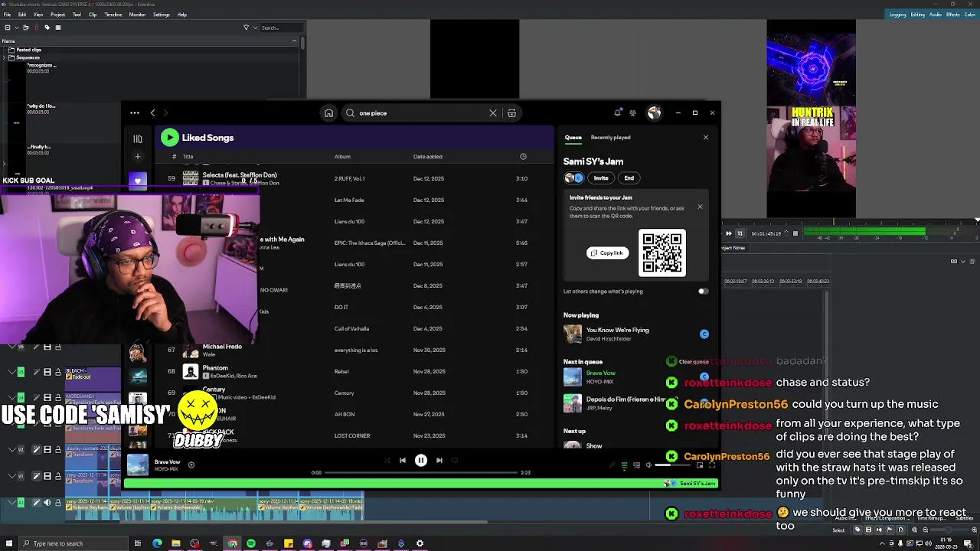
Task: Switch to Kdenlive Effects workspace
Action: pos(953,15)
